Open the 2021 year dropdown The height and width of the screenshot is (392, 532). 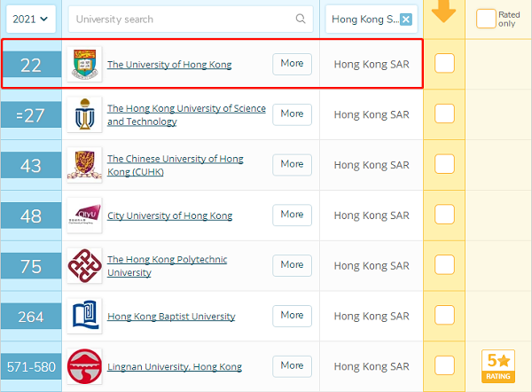(31, 19)
